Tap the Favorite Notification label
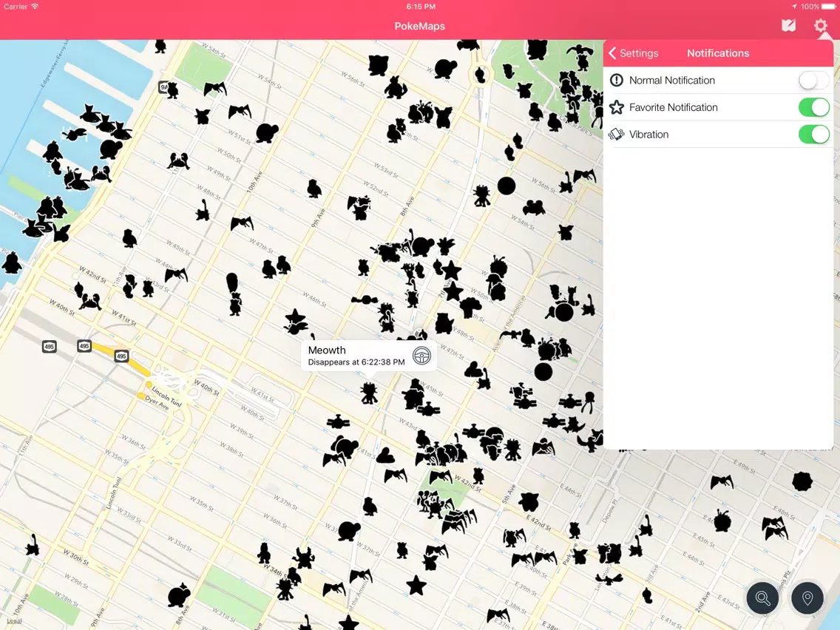This screenshot has width=840, height=630. tap(674, 107)
